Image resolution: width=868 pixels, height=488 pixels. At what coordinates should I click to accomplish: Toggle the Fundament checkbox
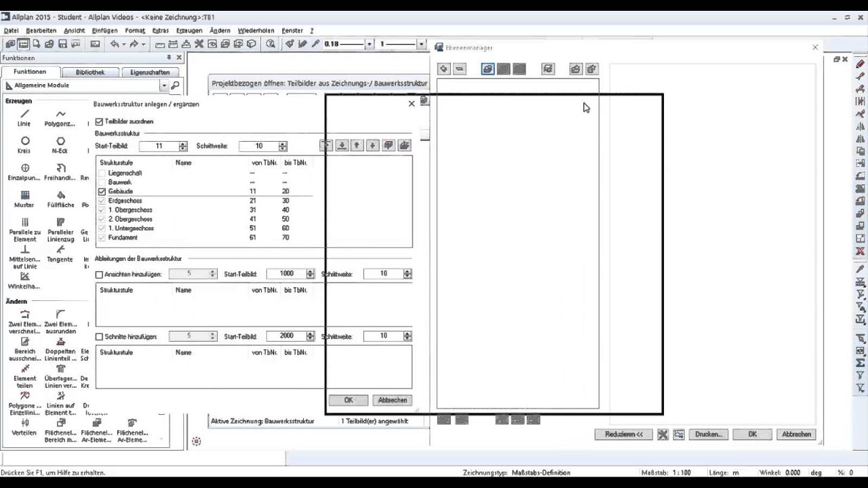102,238
